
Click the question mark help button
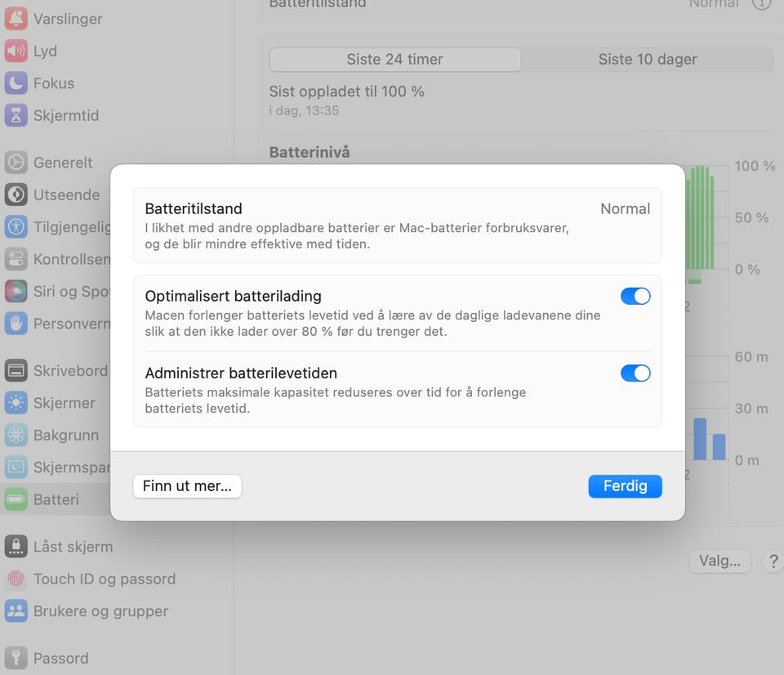(x=773, y=561)
